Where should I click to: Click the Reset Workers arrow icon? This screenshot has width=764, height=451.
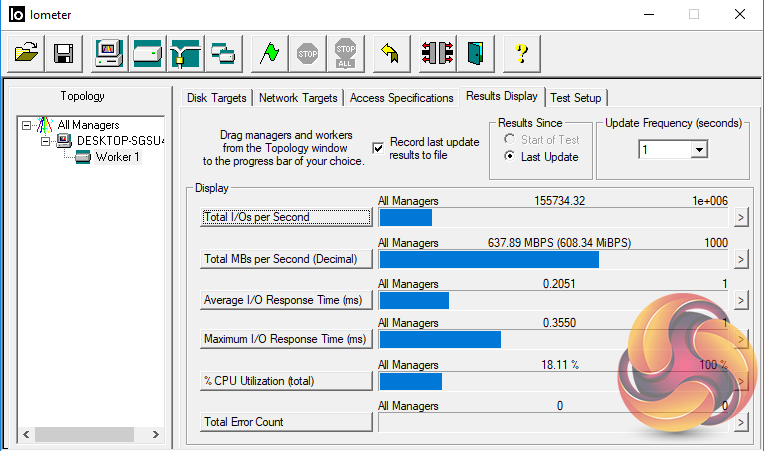click(x=392, y=53)
